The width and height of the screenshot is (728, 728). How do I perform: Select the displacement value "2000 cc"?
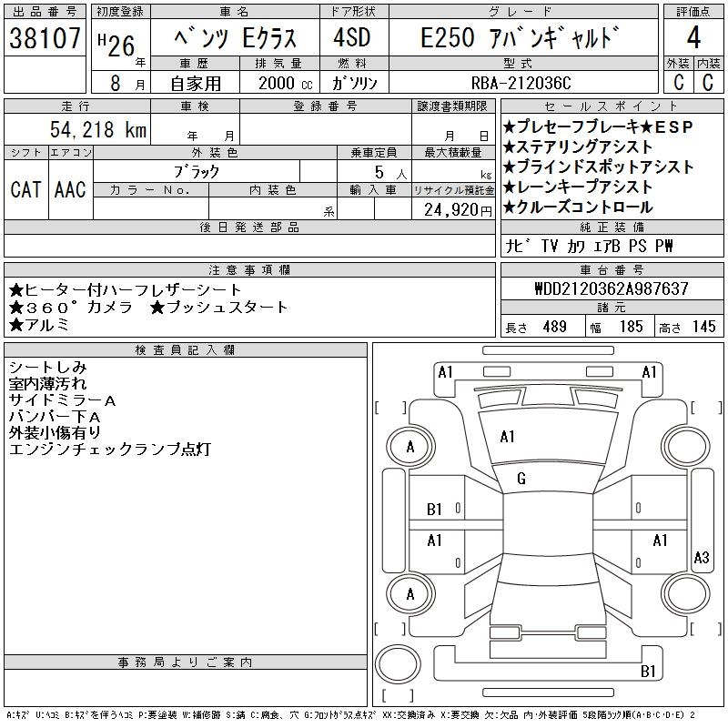click(x=286, y=84)
